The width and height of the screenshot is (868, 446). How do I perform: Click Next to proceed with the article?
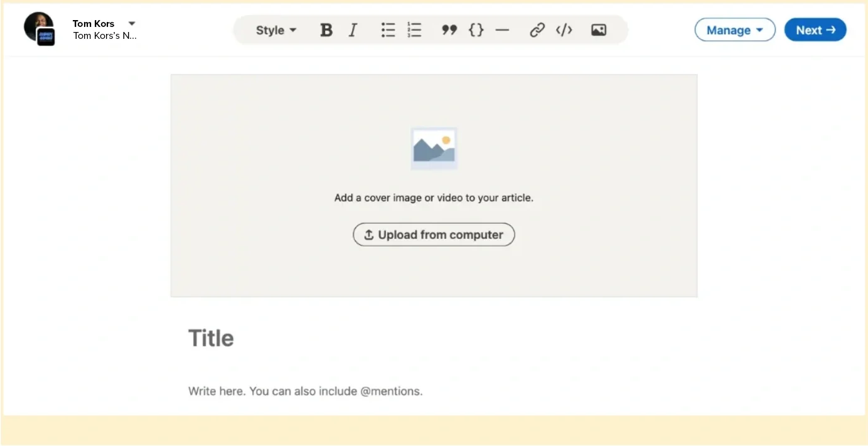click(815, 29)
